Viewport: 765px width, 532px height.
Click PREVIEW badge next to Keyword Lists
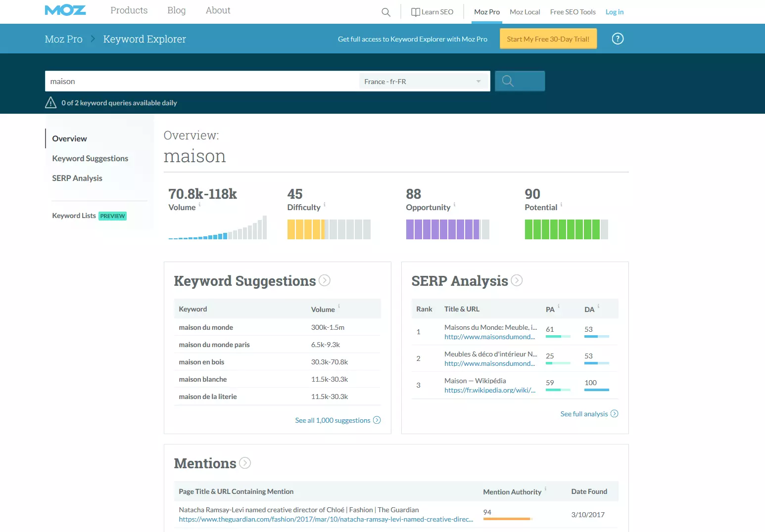pyautogui.click(x=112, y=216)
